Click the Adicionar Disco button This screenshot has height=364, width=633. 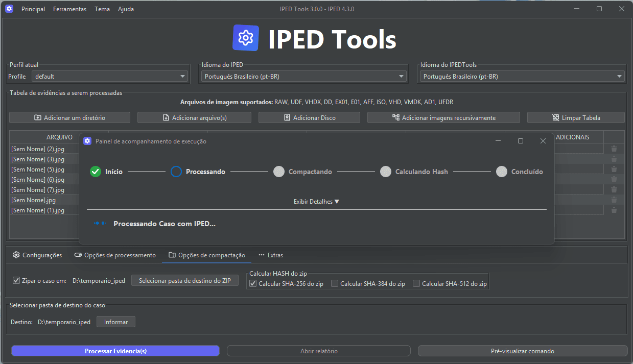tap(309, 118)
